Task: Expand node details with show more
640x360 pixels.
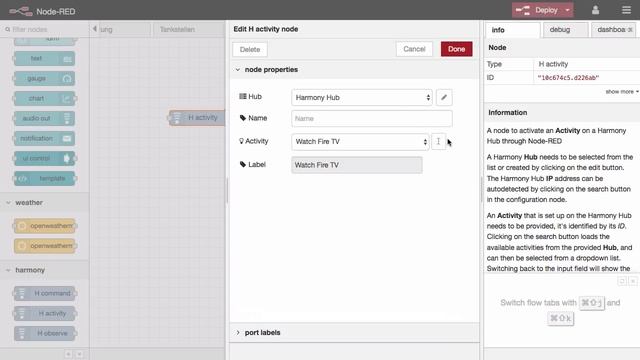Action: pos(622,91)
